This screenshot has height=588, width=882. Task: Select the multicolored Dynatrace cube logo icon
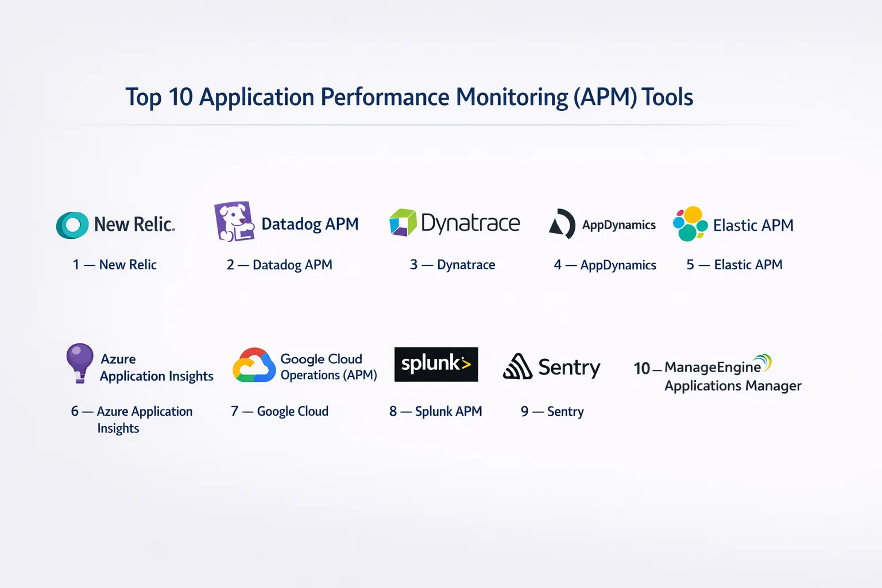point(403,223)
